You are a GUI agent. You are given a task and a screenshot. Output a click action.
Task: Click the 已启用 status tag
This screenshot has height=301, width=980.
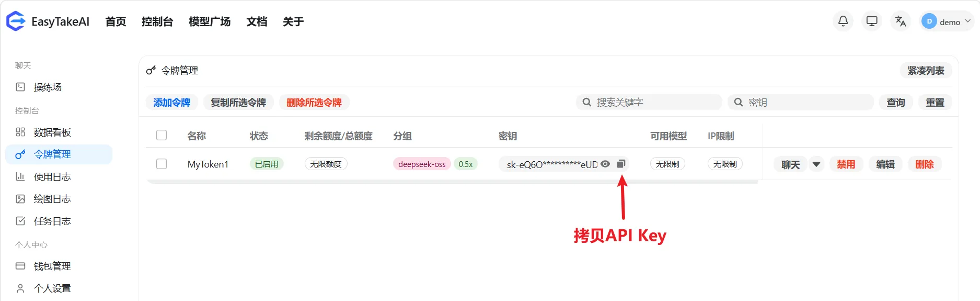pos(267,164)
